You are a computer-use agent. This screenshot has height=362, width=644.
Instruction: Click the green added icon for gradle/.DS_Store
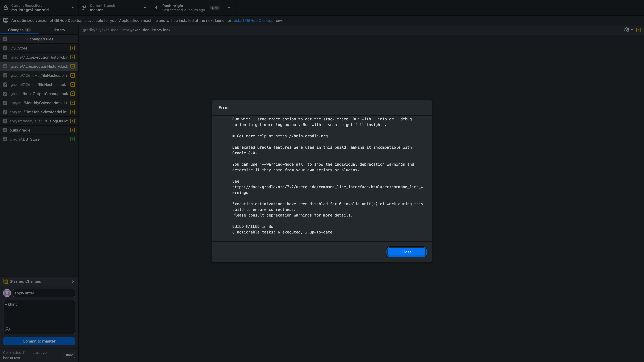[72, 139]
